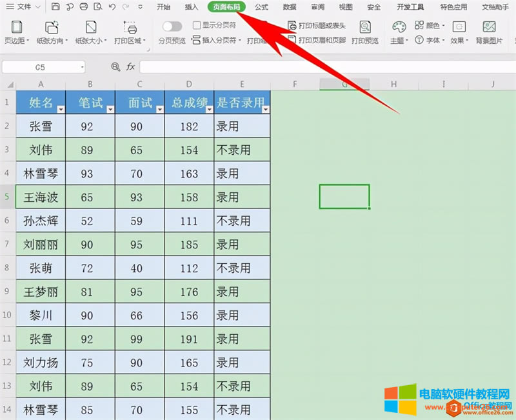Screen dimensions: 516x420
Task: Open the 页边距 margins tool
Action: click(17, 28)
